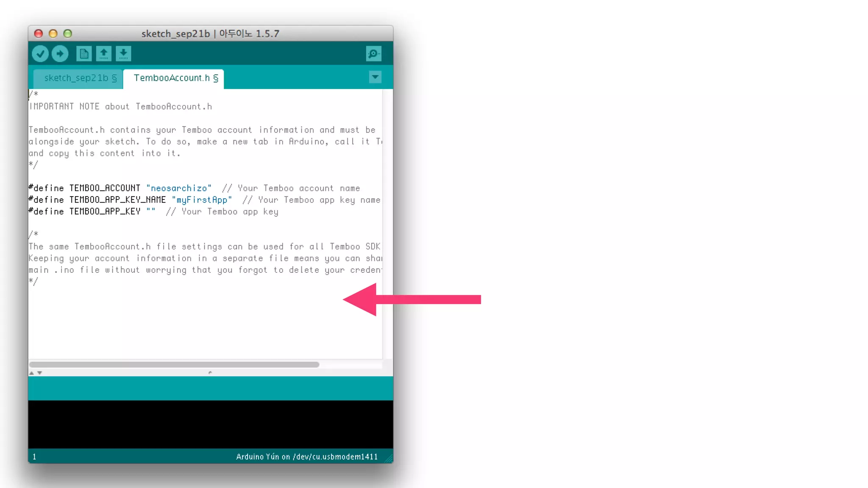868x488 pixels.
Task: Close the Arduino window with red button
Action: 39,33
